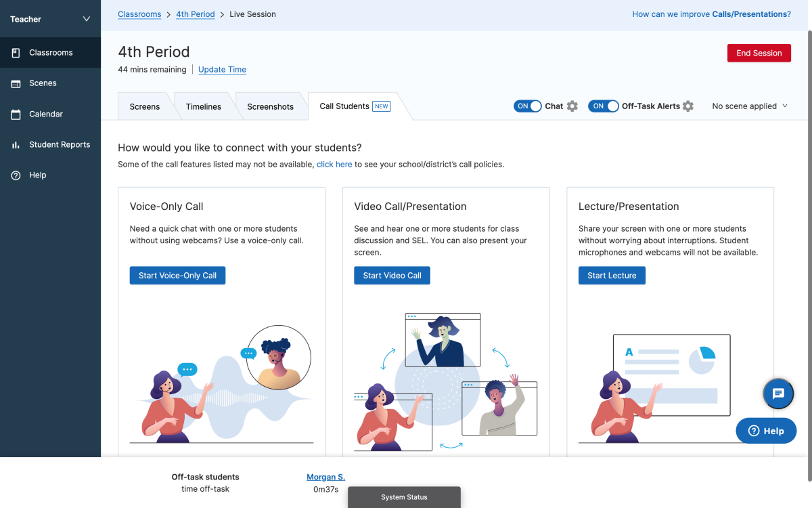Open Chat settings gear icon
The width and height of the screenshot is (812, 508).
point(572,106)
